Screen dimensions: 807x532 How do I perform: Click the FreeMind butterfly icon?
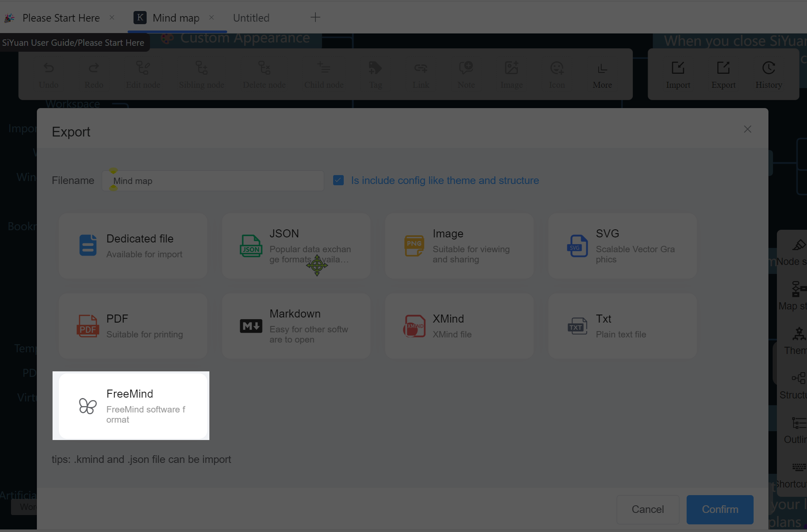pyautogui.click(x=88, y=406)
